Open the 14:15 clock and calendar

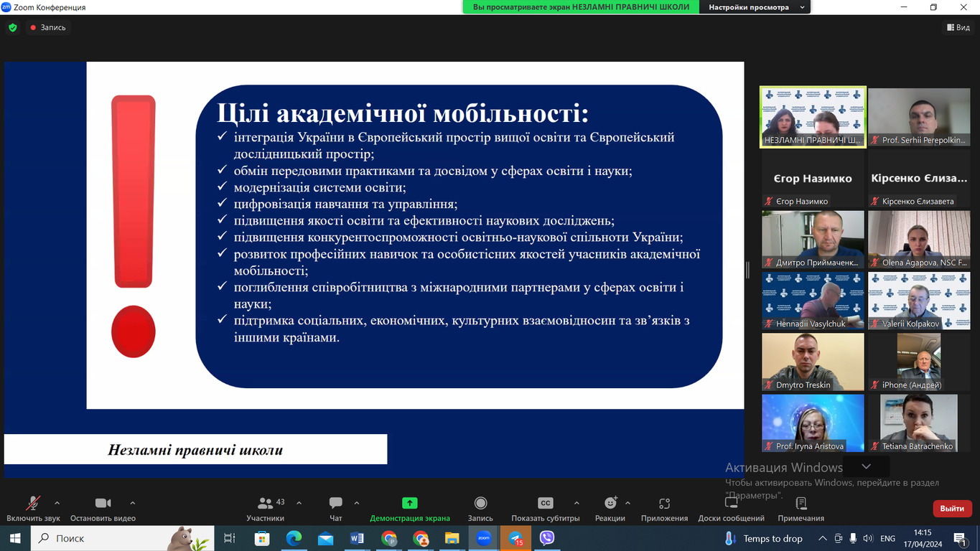(x=923, y=538)
